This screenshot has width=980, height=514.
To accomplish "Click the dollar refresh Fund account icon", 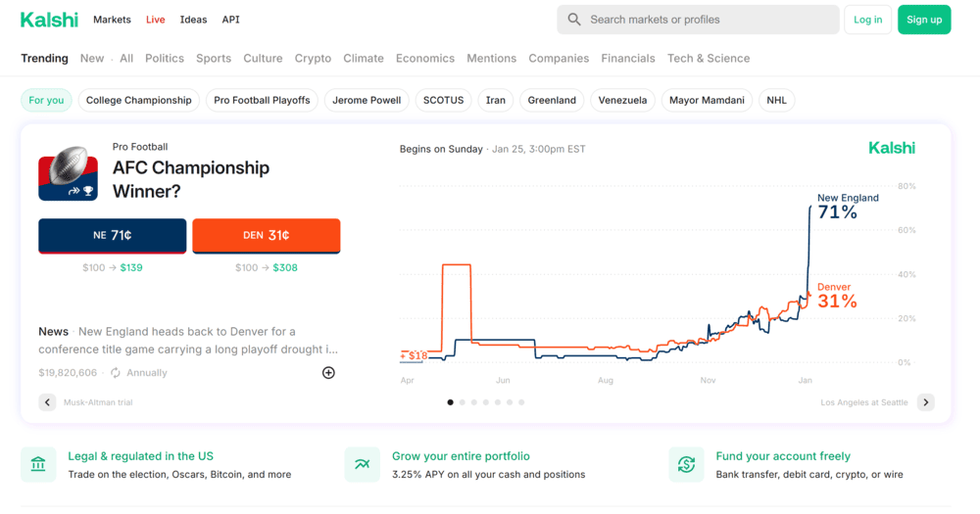I will (686, 464).
